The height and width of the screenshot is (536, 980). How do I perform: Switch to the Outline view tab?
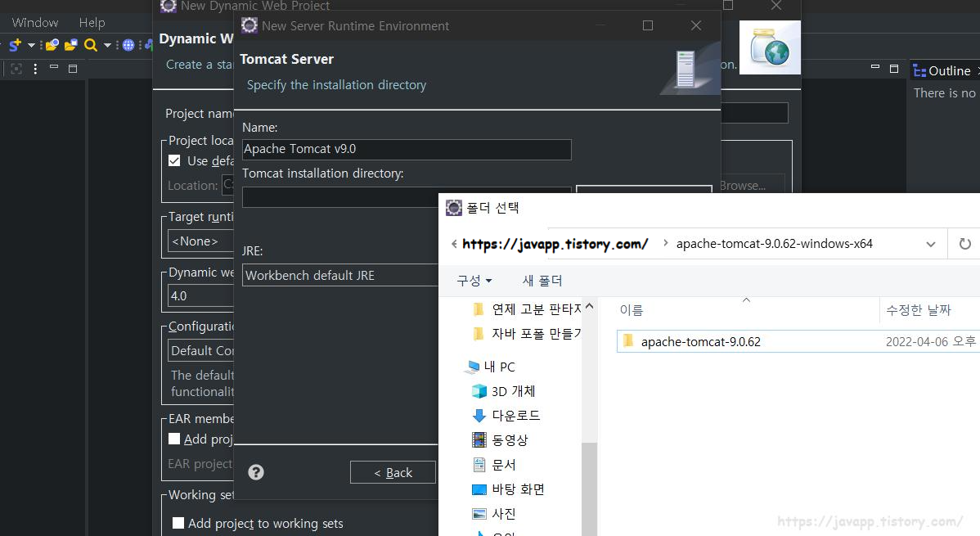click(x=942, y=71)
